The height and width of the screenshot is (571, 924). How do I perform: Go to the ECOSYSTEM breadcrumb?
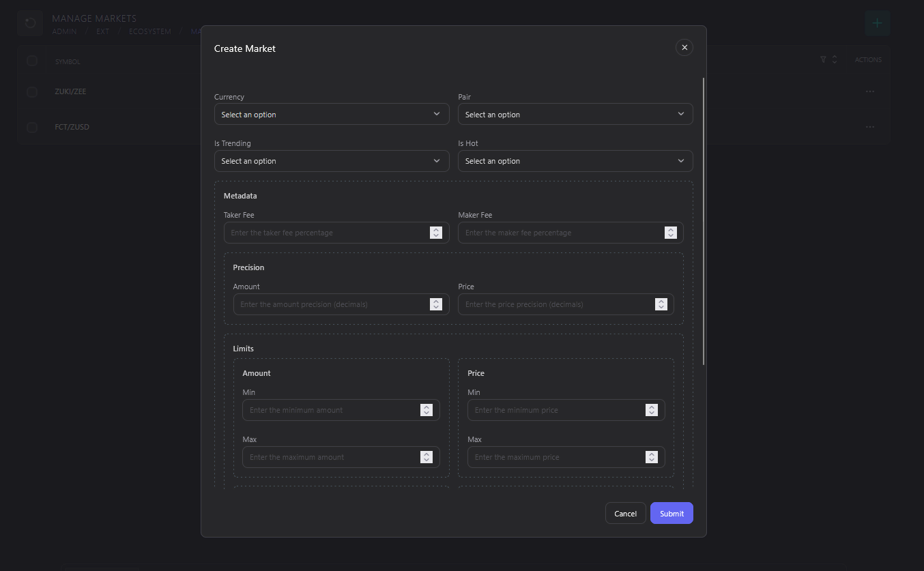click(149, 31)
